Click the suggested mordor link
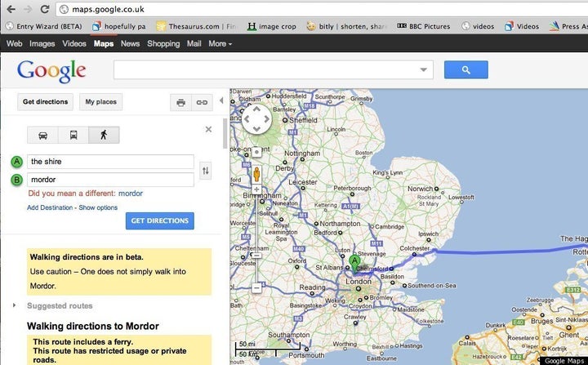588x365 pixels. [131, 194]
